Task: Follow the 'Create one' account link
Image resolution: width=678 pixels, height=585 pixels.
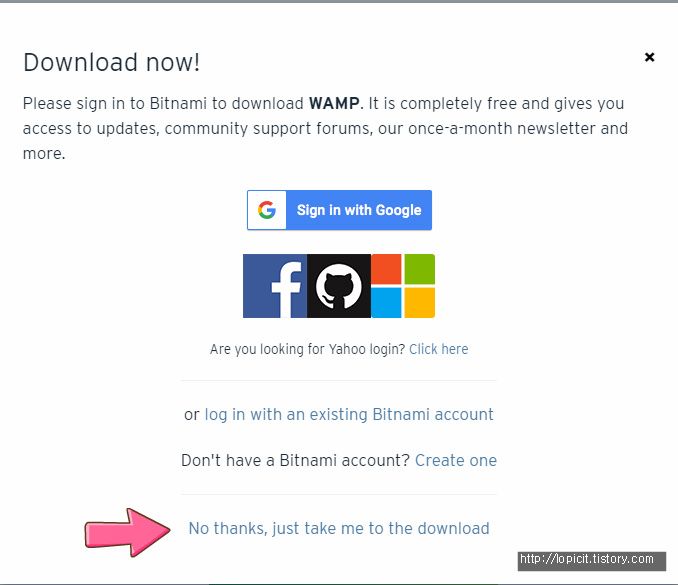Action: pos(456,460)
